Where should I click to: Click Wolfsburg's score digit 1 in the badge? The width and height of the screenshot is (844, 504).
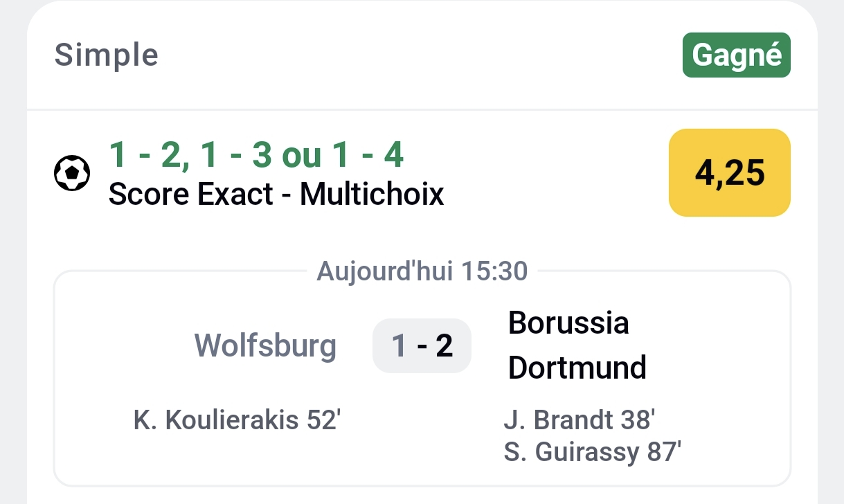coord(398,345)
